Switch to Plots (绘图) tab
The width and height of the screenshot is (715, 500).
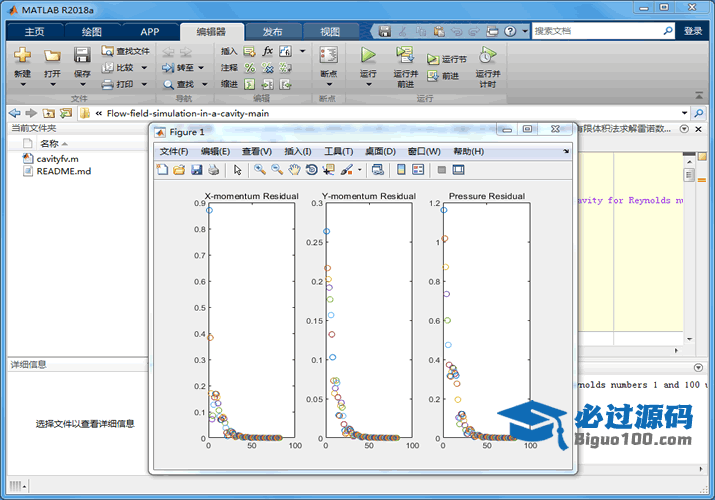click(92, 31)
